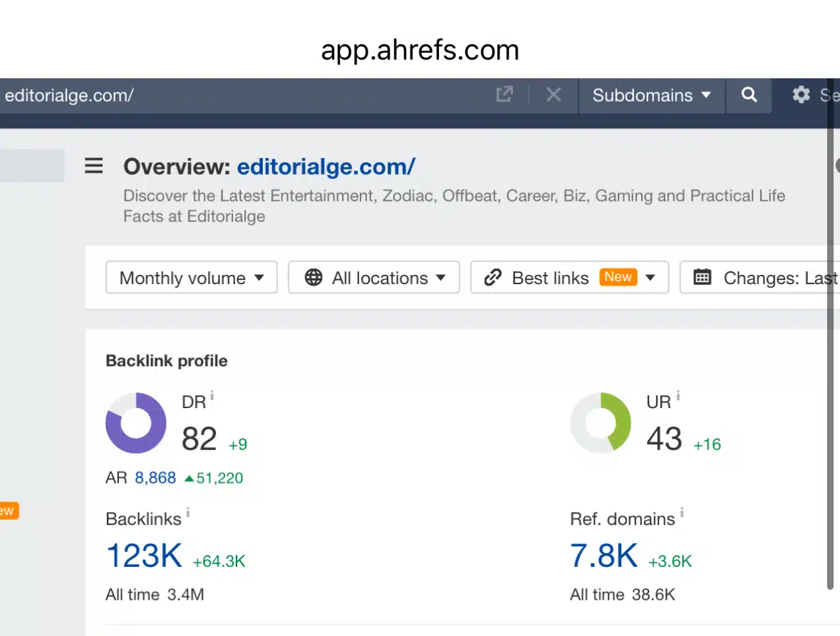Open the Monthly volume dropdown

click(191, 278)
